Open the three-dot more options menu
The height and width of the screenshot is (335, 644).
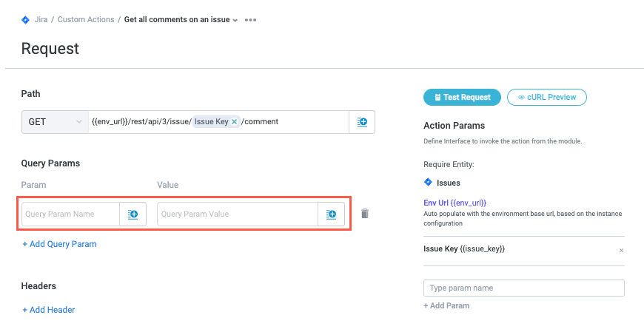coord(250,20)
